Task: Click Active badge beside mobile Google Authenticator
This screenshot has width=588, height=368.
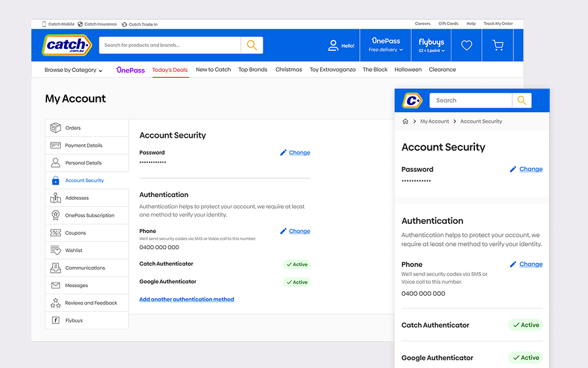Action: [x=526, y=358]
